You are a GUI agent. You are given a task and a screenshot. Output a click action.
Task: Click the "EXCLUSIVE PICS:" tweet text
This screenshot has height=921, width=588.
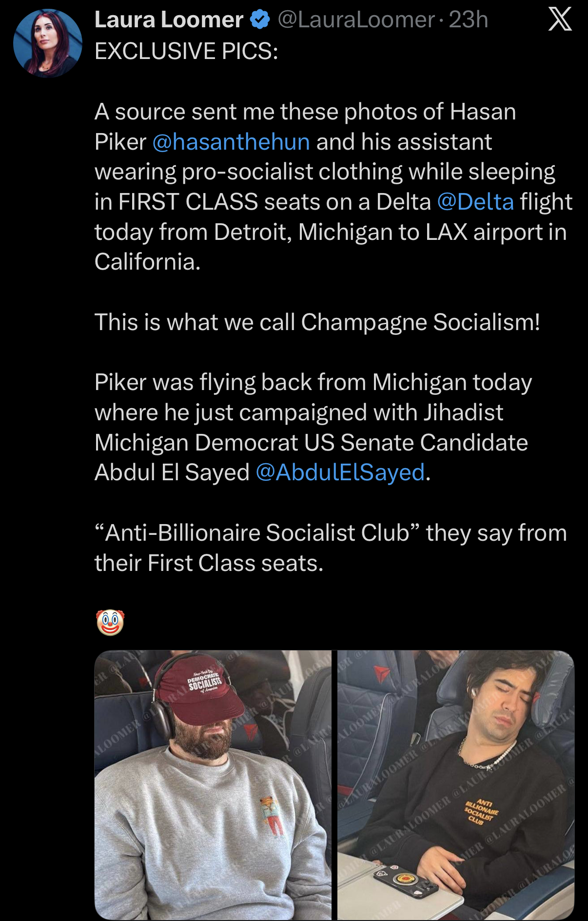coord(186,51)
